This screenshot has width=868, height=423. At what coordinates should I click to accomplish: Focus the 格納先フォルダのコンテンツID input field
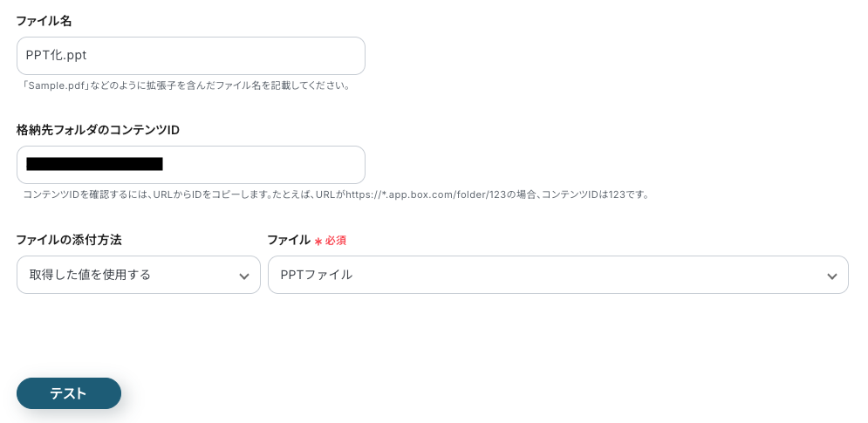(x=262, y=165)
